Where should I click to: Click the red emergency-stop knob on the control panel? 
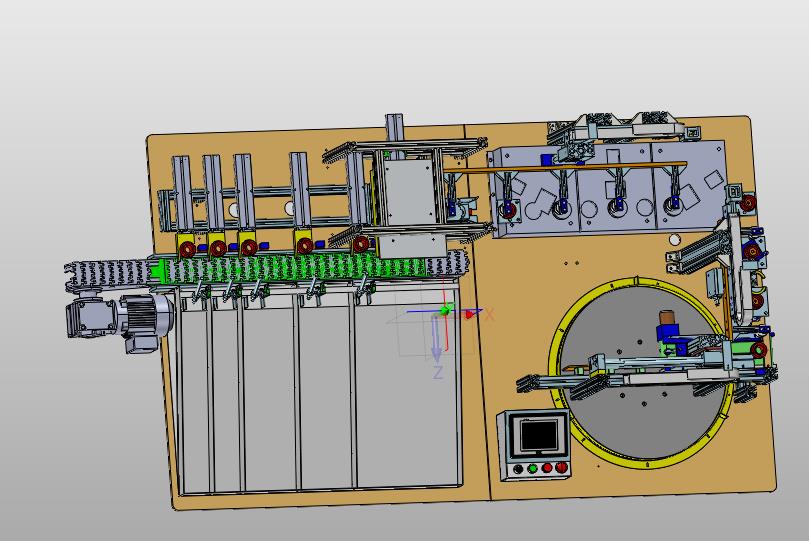[x=561, y=467]
